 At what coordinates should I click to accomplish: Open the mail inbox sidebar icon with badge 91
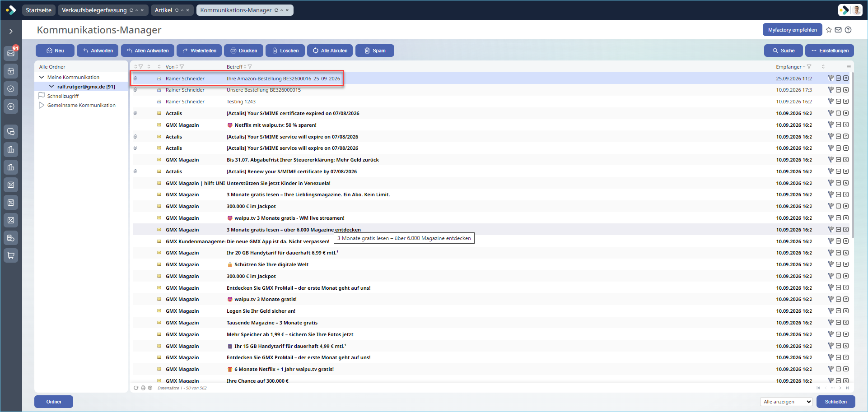point(11,53)
